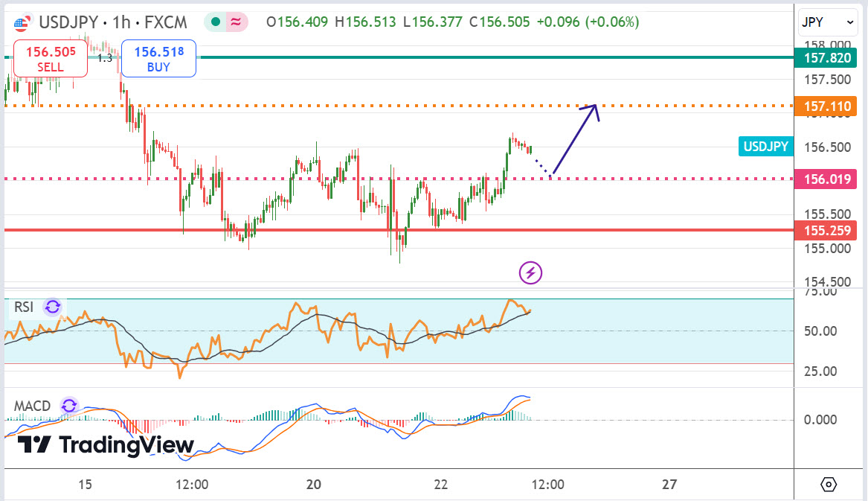Click the TradingView logo

point(106,445)
